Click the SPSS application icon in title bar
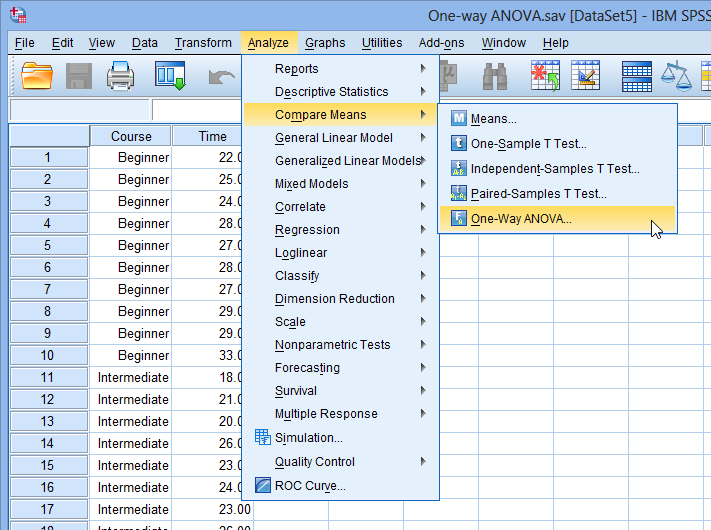711x530 pixels. pos(17,15)
